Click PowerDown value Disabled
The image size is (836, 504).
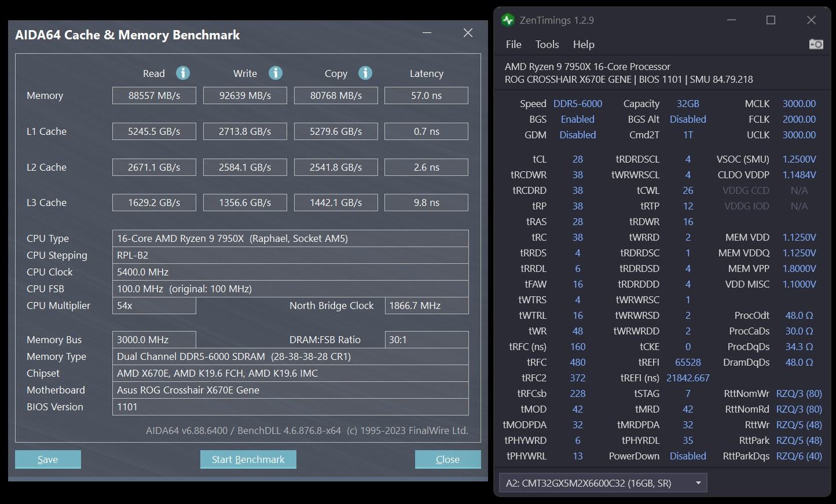coord(688,456)
